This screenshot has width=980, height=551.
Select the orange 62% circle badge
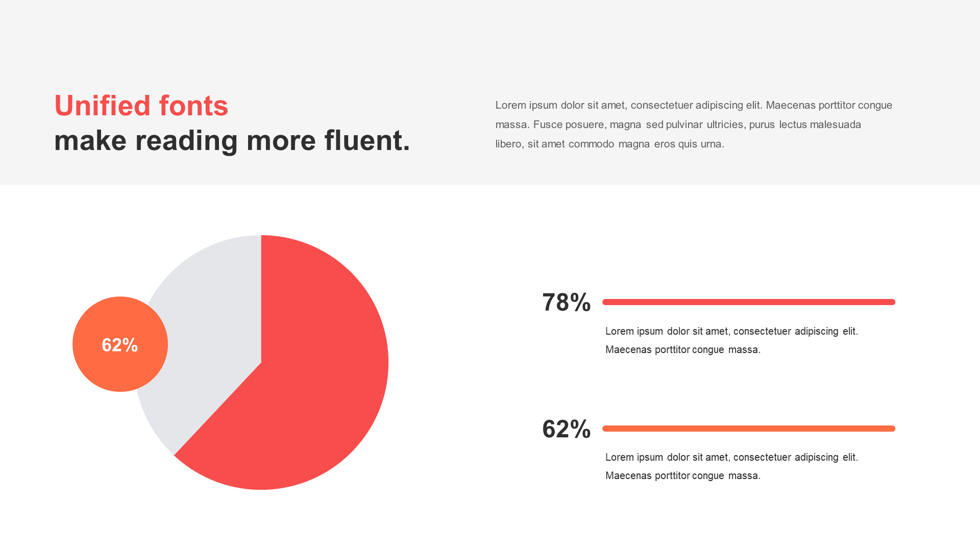click(120, 344)
